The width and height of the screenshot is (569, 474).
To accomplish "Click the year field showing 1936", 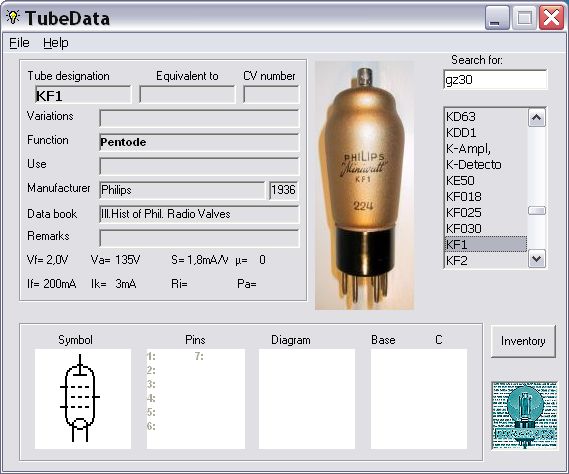I will pyautogui.click(x=284, y=190).
